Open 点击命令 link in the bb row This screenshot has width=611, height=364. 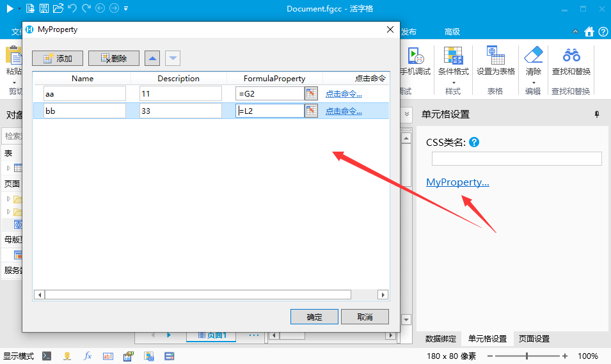point(344,111)
